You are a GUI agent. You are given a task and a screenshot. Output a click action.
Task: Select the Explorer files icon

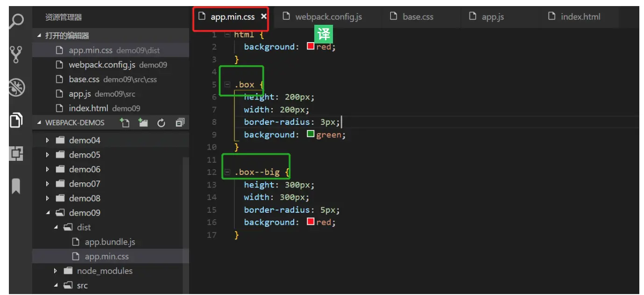tap(17, 120)
